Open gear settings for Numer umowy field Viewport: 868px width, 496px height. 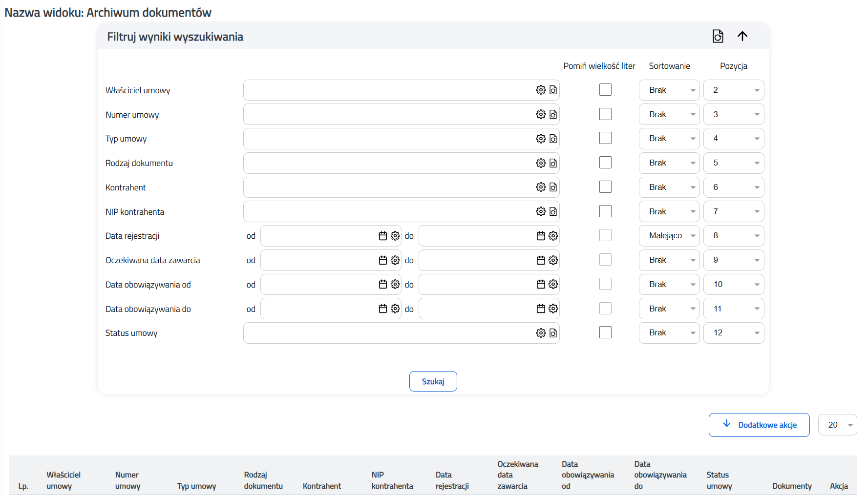pos(541,114)
